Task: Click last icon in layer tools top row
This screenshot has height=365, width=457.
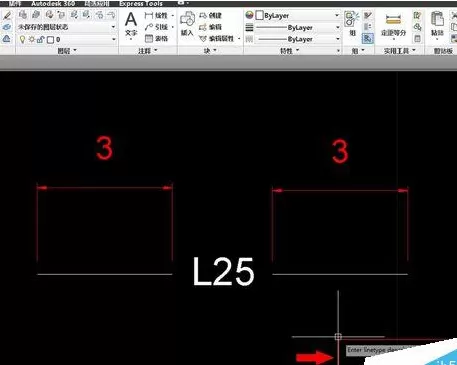Action: point(111,15)
